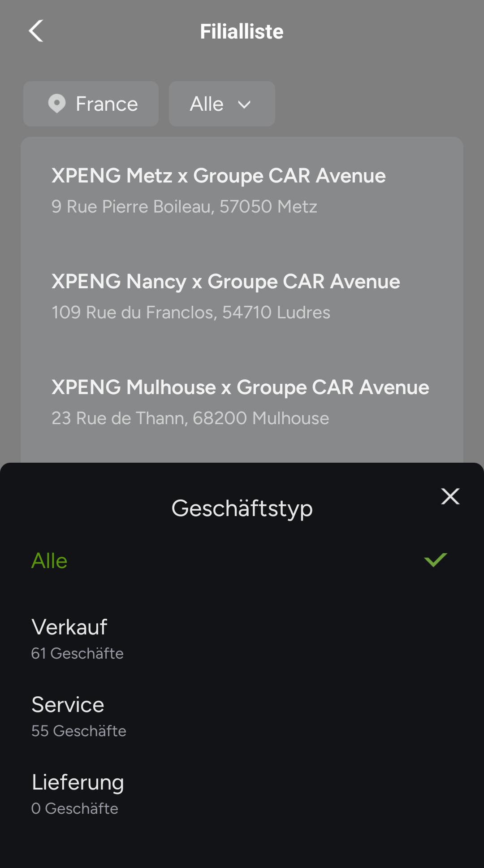The width and height of the screenshot is (484, 868).
Task: Click the location pin icon beside France
Action: (57, 104)
